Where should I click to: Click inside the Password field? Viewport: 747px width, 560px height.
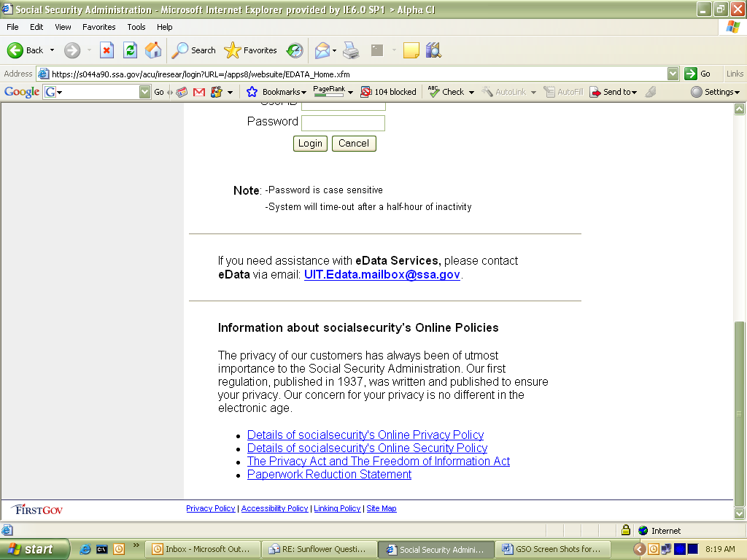tap(343, 122)
